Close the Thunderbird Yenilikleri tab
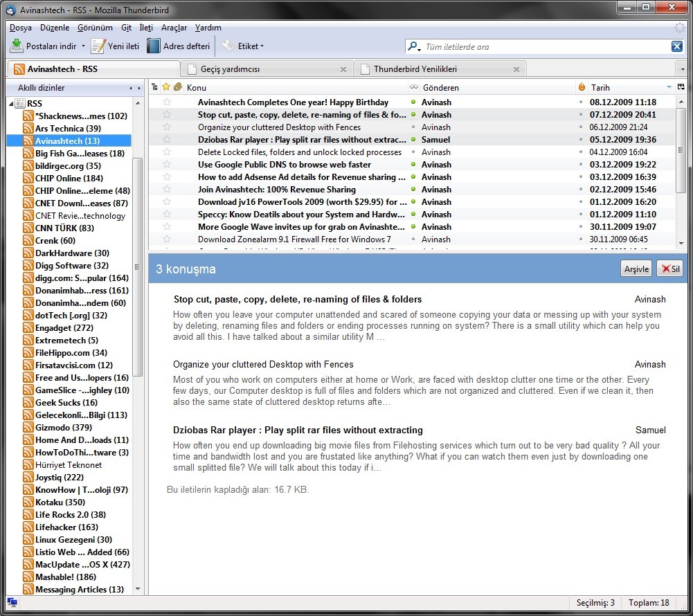 point(516,69)
